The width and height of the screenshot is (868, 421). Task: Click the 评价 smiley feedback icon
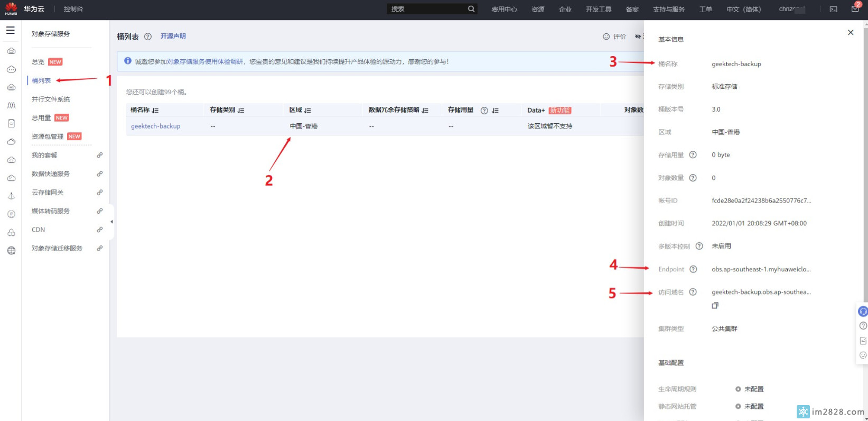coord(606,36)
